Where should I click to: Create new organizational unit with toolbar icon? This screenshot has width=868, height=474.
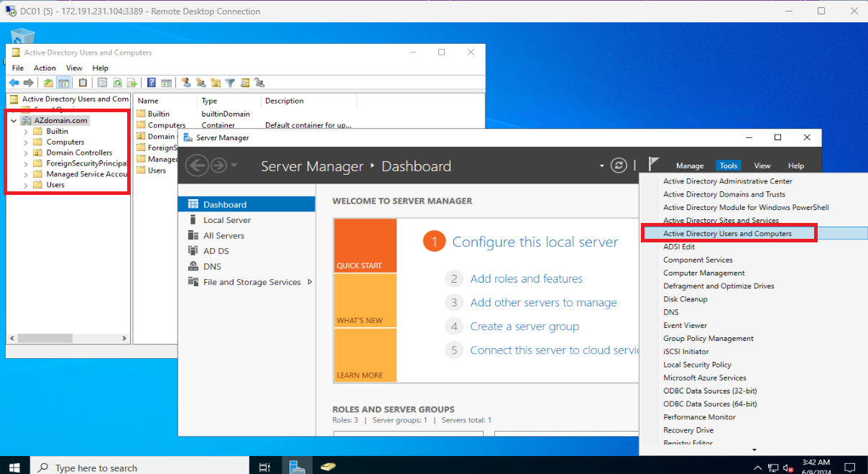point(216,83)
